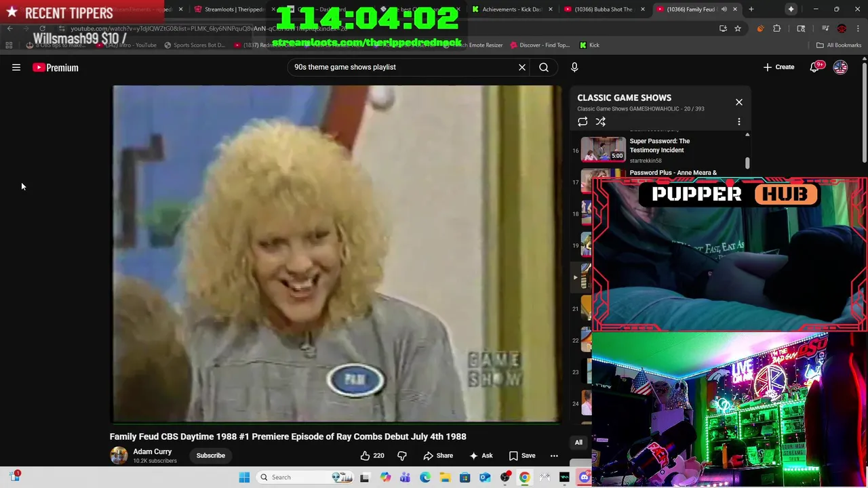The height and width of the screenshot is (488, 868).
Task: Close the Classic Game Shows playlist panel
Action: tap(739, 102)
